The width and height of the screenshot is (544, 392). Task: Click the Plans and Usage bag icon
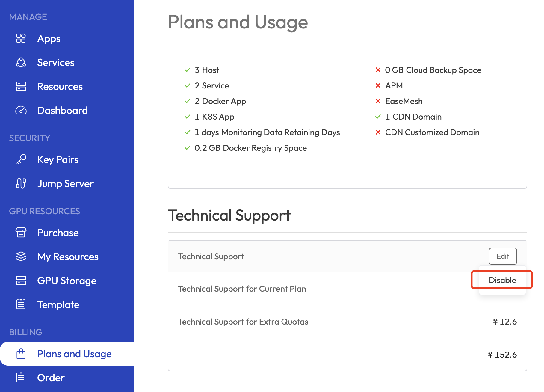(21, 354)
